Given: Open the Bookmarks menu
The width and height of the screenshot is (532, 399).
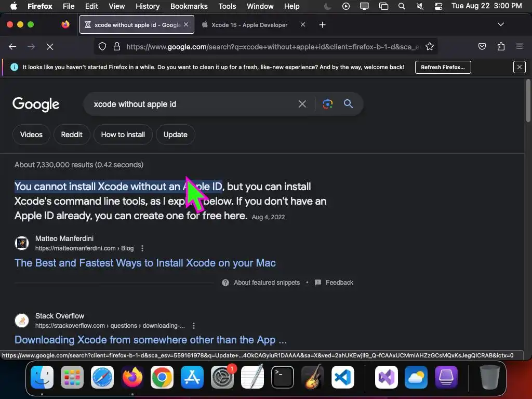Looking at the screenshot, I should 189,6.
